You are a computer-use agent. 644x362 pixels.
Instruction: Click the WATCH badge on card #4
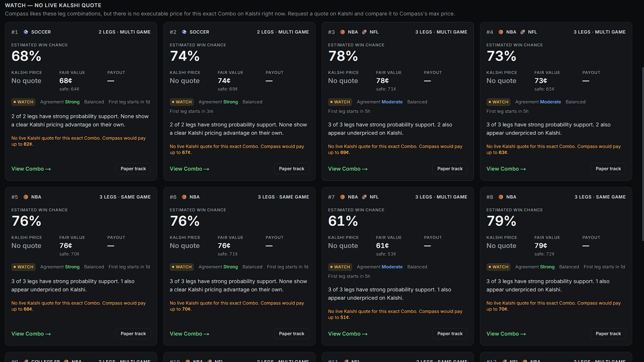coord(498,102)
